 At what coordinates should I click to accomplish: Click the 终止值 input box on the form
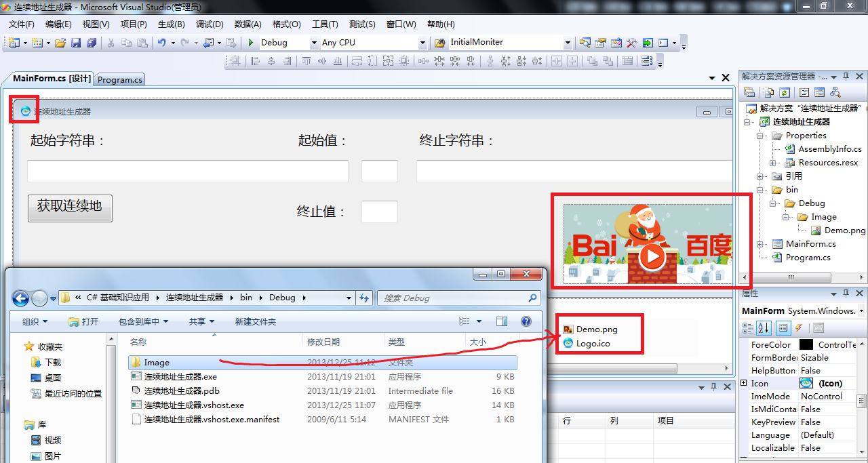pyautogui.click(x=380, y=212)
